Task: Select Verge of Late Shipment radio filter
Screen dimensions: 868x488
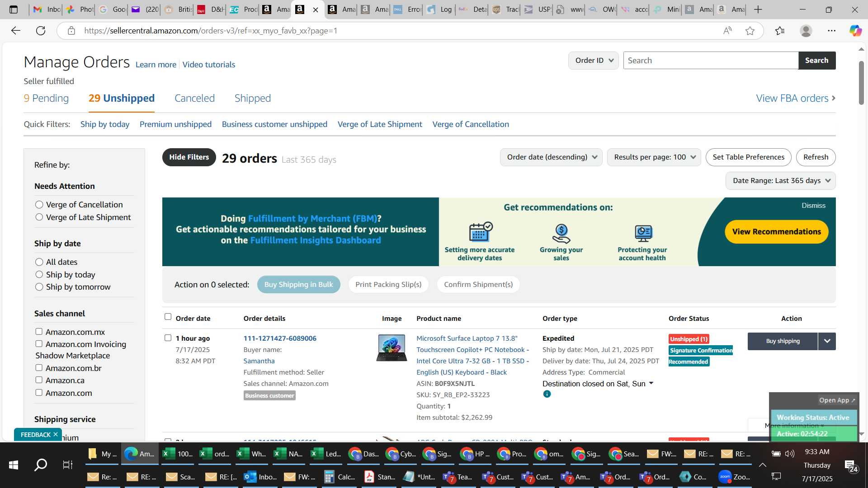Action: (39, 217)
